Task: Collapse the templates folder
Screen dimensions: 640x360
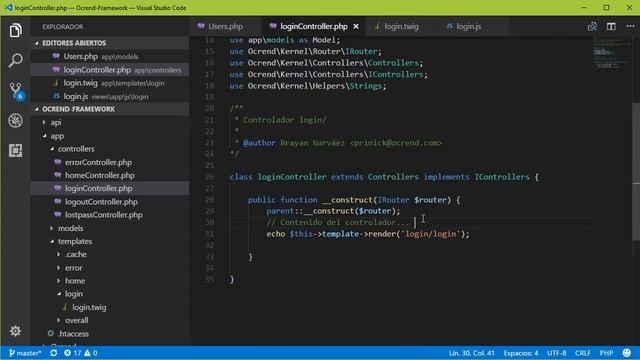Action: click(x=110, y=241)
